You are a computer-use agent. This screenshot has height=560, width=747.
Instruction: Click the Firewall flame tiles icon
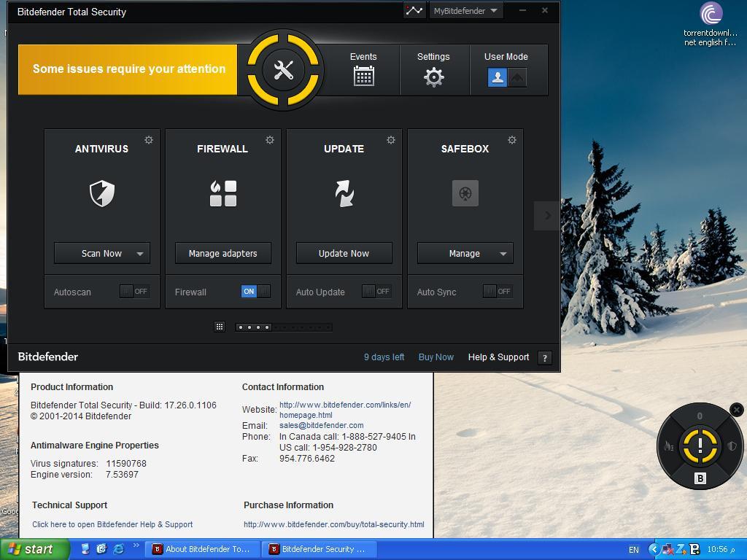tap(223, 193)
